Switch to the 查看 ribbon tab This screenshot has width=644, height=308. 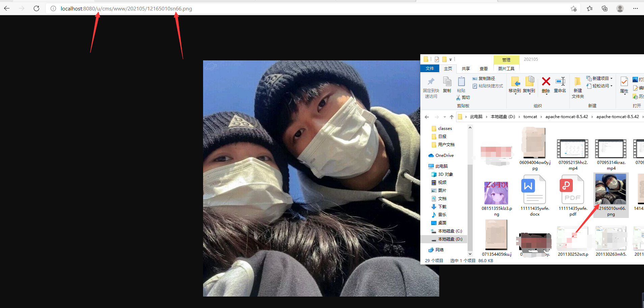484,68
